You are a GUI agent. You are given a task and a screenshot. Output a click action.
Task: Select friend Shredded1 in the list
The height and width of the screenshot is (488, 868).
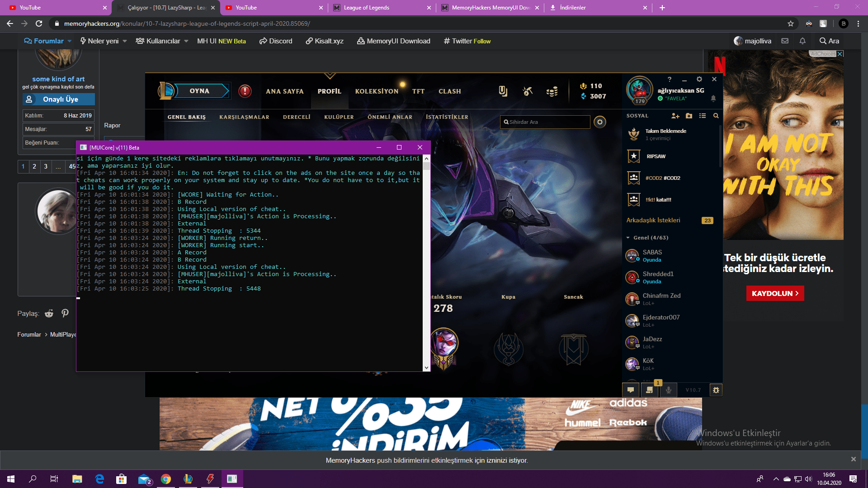point(672,277)
